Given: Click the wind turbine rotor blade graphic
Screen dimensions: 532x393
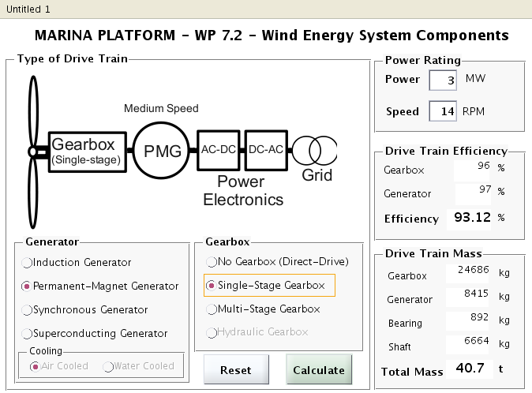Looking at the screenshot, I should click(32, 150).
